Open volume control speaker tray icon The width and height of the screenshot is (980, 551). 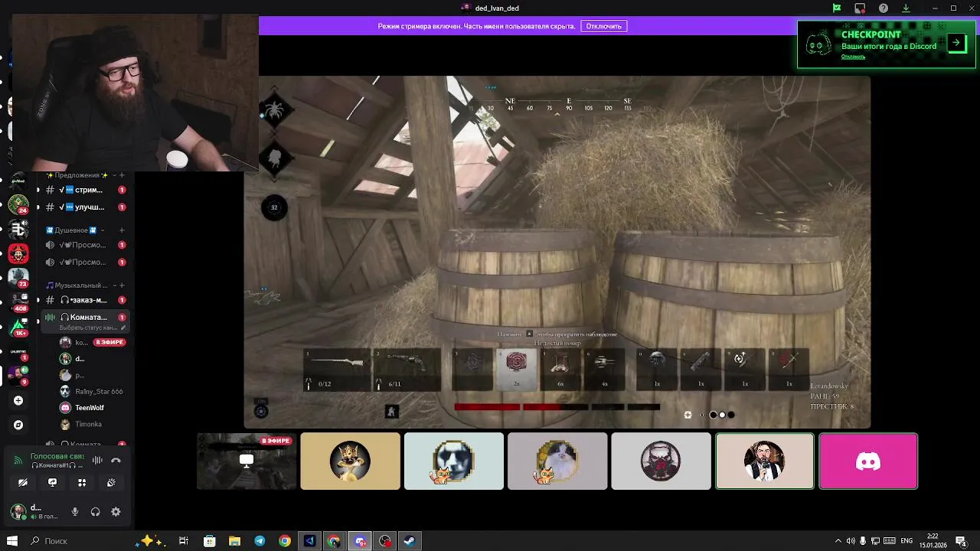[x=851, y=541]
